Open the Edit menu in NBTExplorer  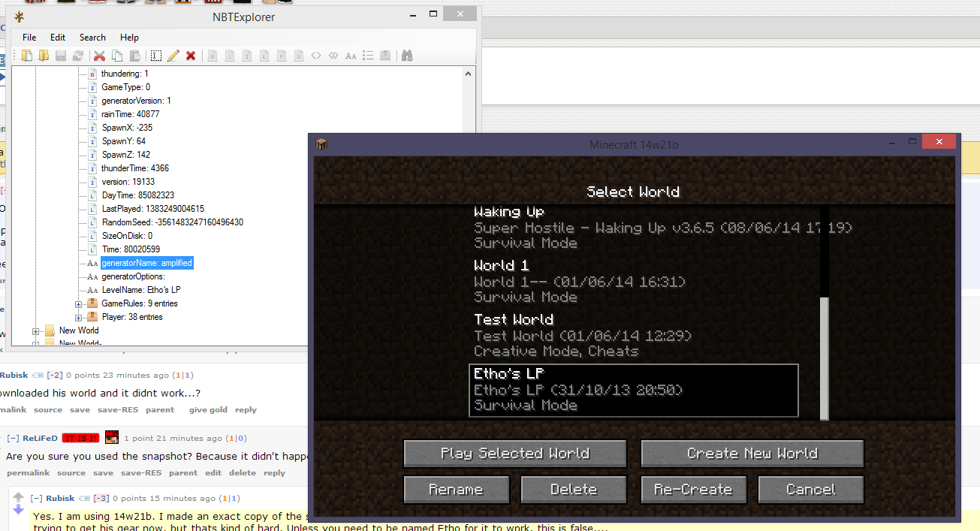[x=58, y=38]
